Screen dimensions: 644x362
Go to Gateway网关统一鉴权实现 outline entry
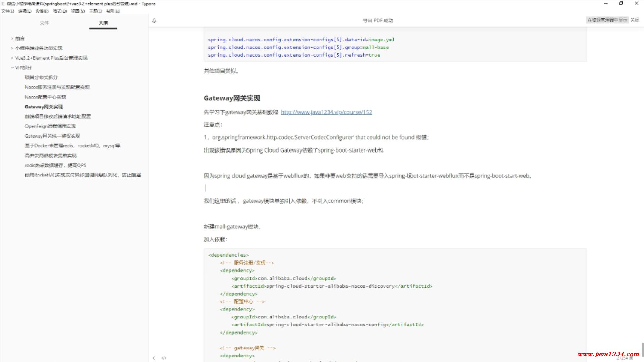pos(53,136)
